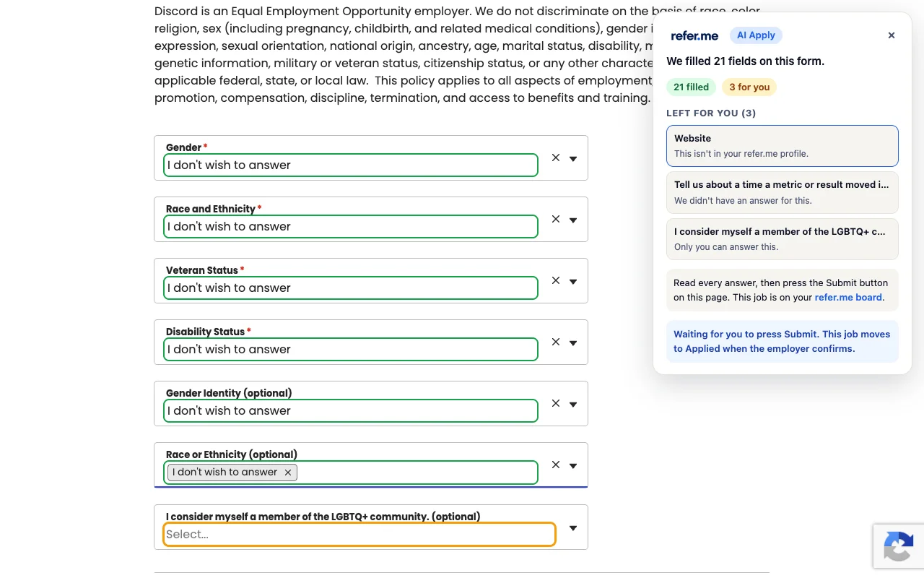
Task: Click the Veteran Status input field
Action: coord(351,288)
